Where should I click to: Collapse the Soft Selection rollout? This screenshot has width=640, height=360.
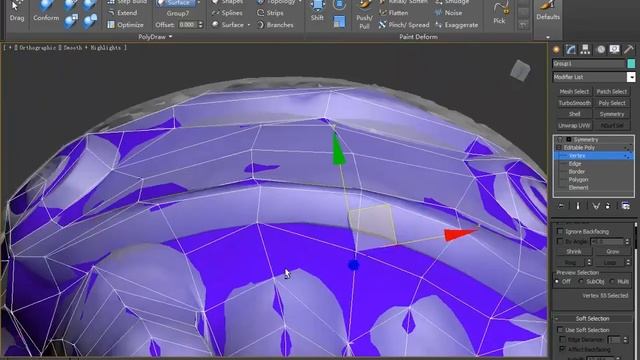click(557, 318)
